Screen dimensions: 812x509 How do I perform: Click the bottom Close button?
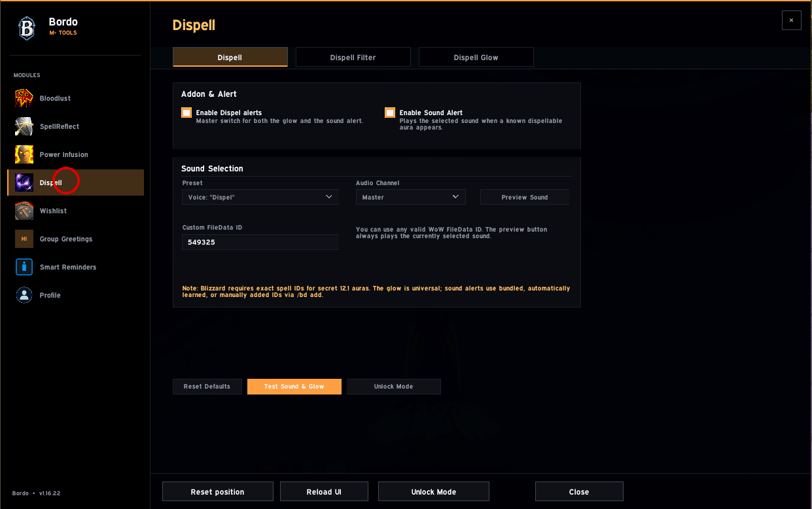[579, 491]
